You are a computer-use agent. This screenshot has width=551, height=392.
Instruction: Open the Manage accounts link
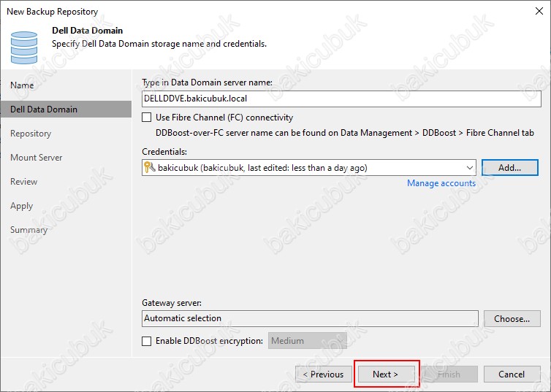441,183
